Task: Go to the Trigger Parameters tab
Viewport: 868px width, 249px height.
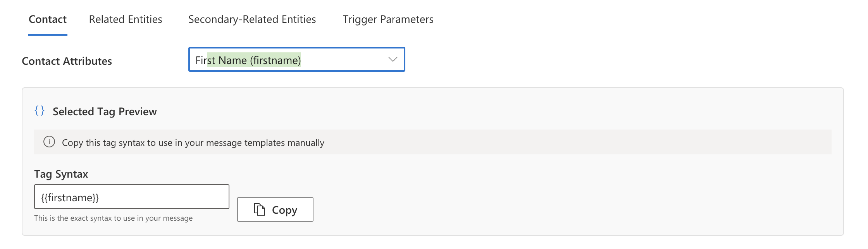Action: (388, 19)
